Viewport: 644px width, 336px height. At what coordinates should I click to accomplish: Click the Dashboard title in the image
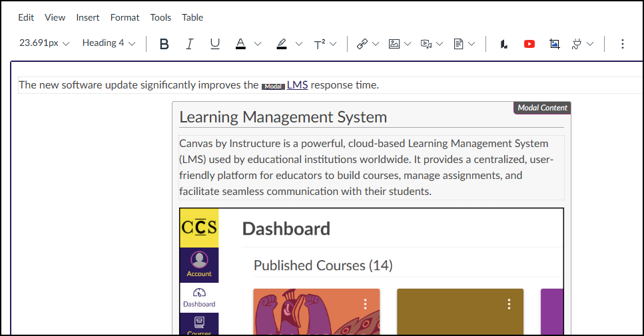(x=286, y=229)
